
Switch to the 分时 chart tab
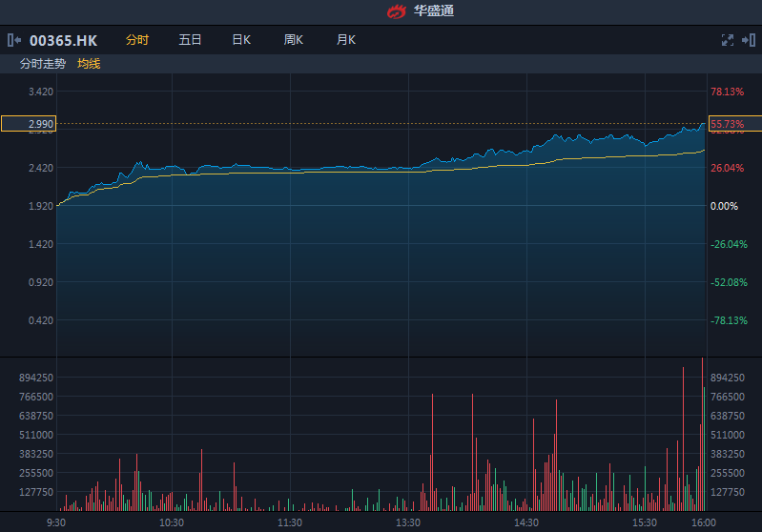pyautogui.click(x=137, y=40)
